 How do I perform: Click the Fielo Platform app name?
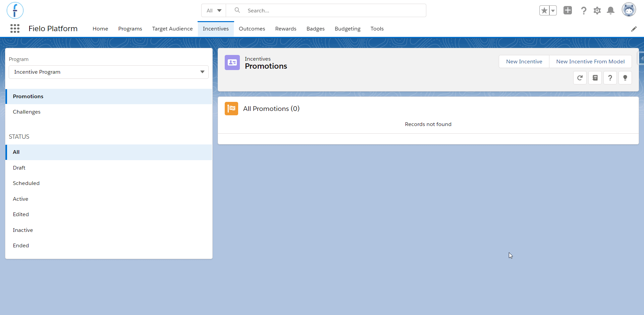pyautogui.click(x=53, y=29)
